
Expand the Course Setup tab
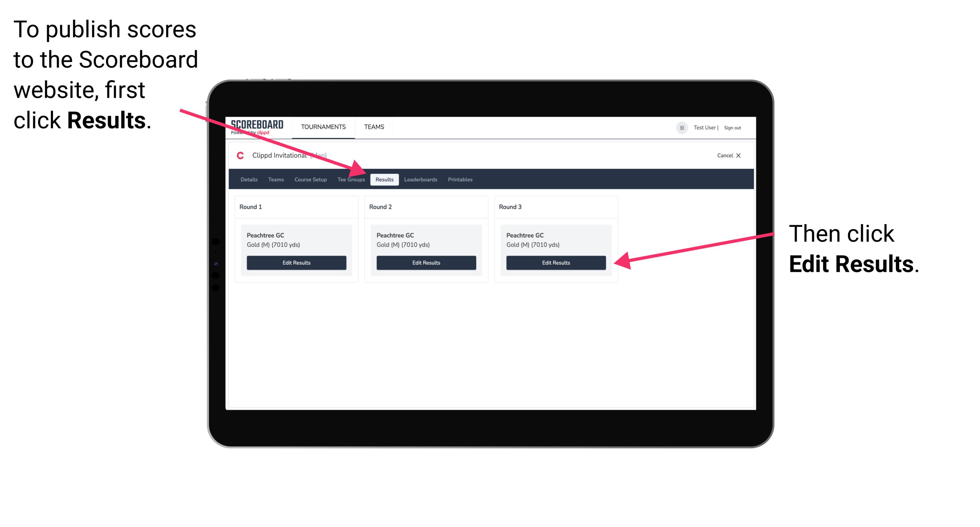[x=310, y=179]
